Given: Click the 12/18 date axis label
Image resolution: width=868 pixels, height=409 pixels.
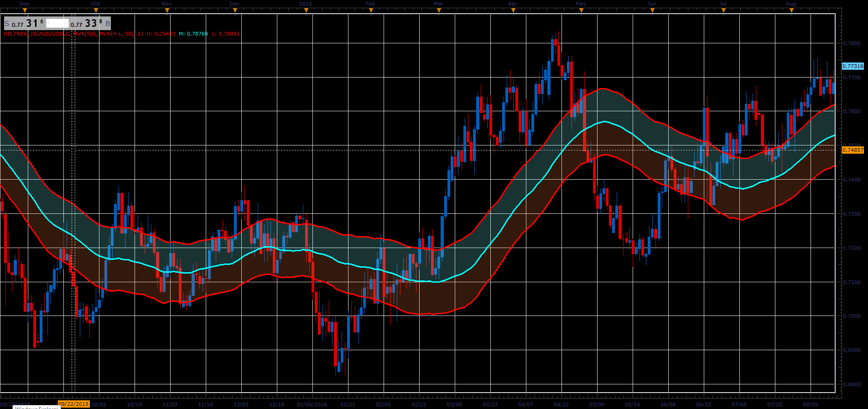Looking at the screenshot, I should 276,404.
